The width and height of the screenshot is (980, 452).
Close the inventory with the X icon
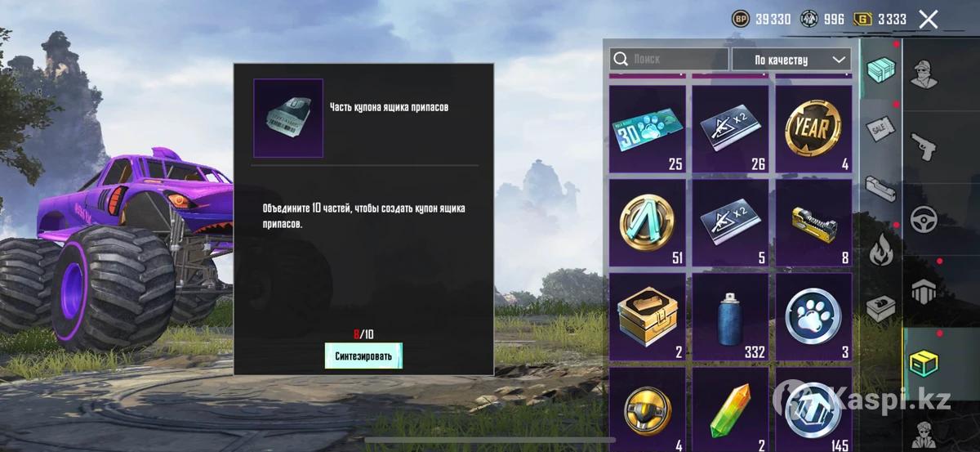click(929, 20)
